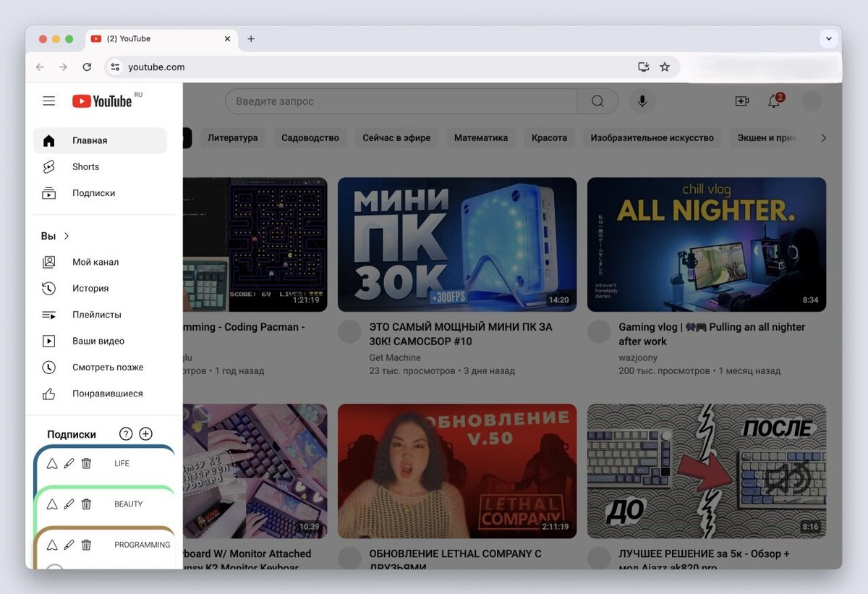
Task: Click the Get Machine channel avatar
Action: coord(349,332)
